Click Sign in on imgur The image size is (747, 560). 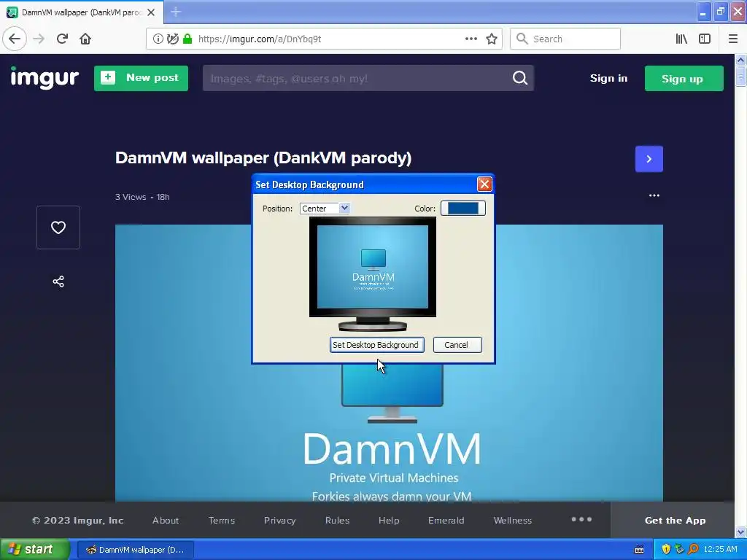608,78
